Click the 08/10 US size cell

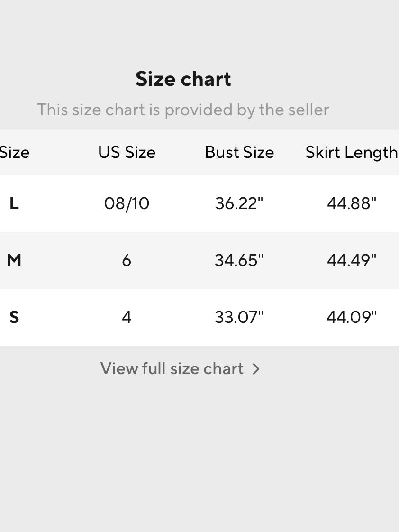127,203
